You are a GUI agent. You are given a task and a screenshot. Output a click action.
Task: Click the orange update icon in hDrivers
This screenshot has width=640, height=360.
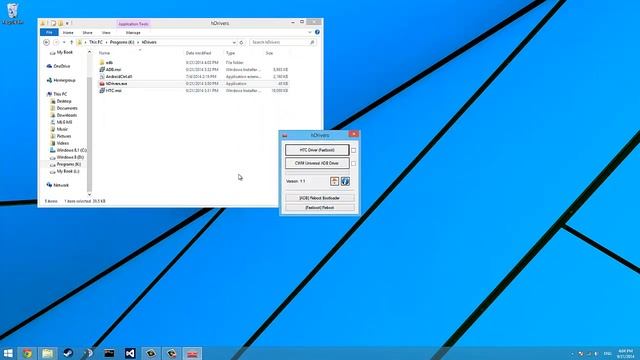[334, 181]
